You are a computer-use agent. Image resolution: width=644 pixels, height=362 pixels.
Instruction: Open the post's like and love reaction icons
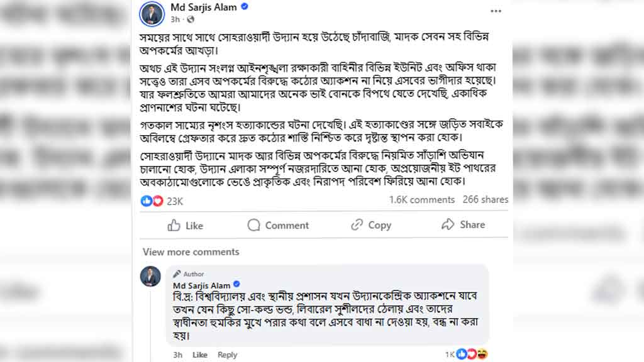(x=152, y=200)
